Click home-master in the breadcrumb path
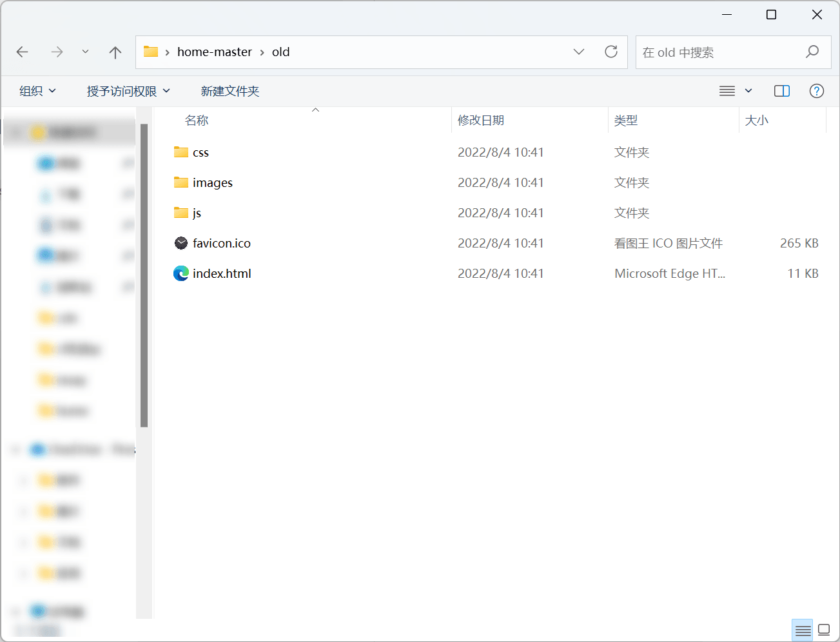840x642 pixels. 214,52
